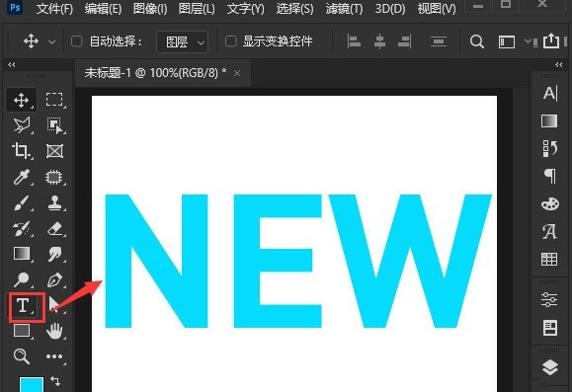Viewport: 572px width, 392px height.
Task: Select the Zoom tool in the toolbox
Action: pyautogui.click(x=21, y=356)
